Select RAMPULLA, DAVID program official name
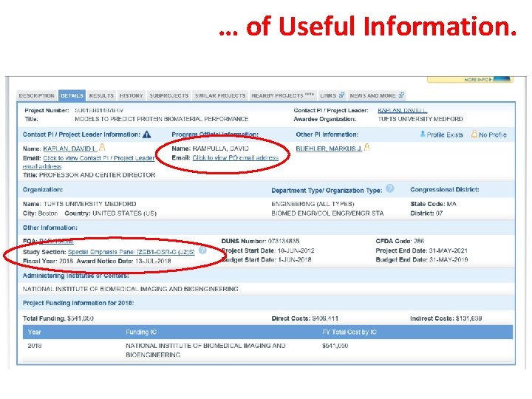Image resolution: width=532 pixels, height=399 pixels. 220,149
